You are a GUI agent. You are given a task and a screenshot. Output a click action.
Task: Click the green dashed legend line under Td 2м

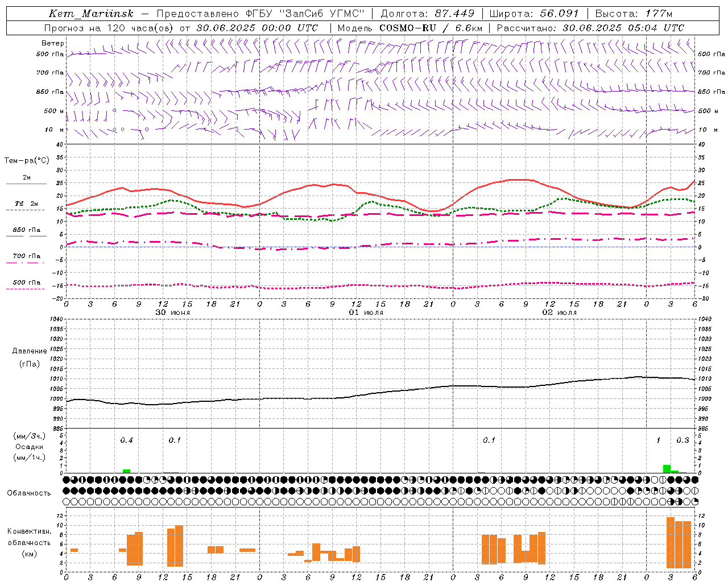pos(25,210)
